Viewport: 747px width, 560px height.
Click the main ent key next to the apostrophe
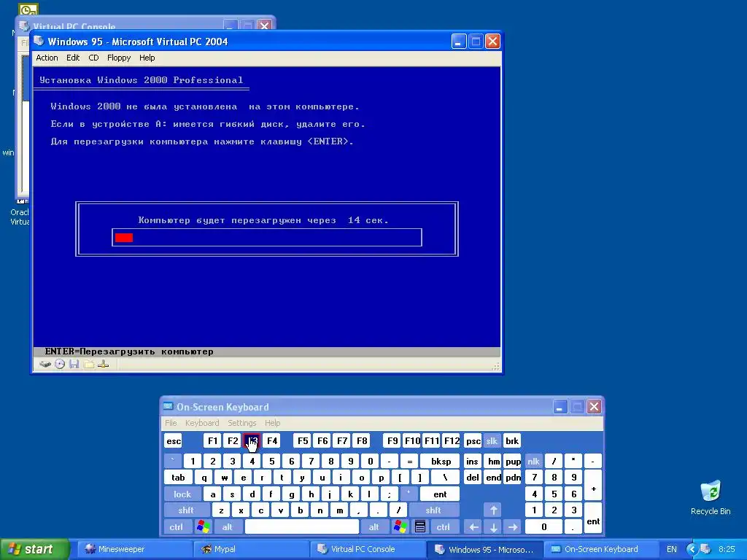[x=440, y=494]
